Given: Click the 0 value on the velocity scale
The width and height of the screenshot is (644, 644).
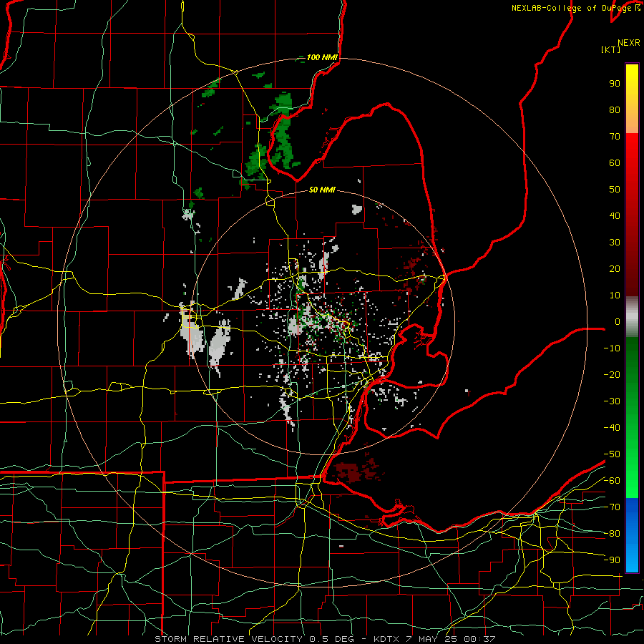Looking at the screenshot, I should pyautogui.click(x=617, y=321).
